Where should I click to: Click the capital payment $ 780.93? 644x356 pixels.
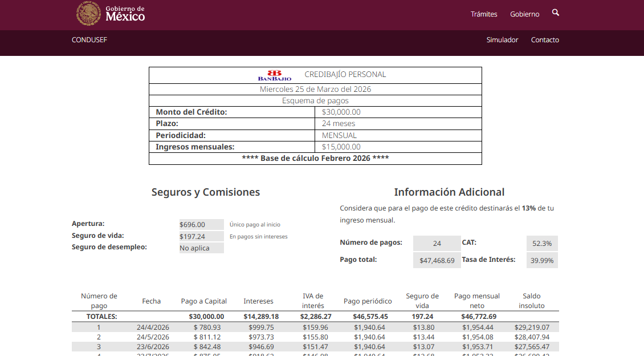207,327
